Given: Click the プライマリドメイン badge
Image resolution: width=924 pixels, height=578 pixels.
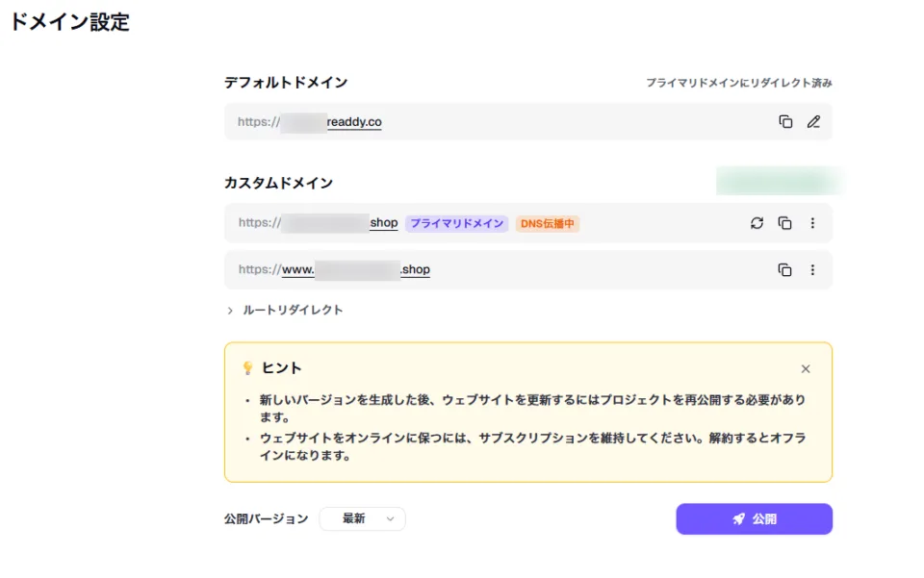Looking at the screenshot, I should click(x=456, y=224).
